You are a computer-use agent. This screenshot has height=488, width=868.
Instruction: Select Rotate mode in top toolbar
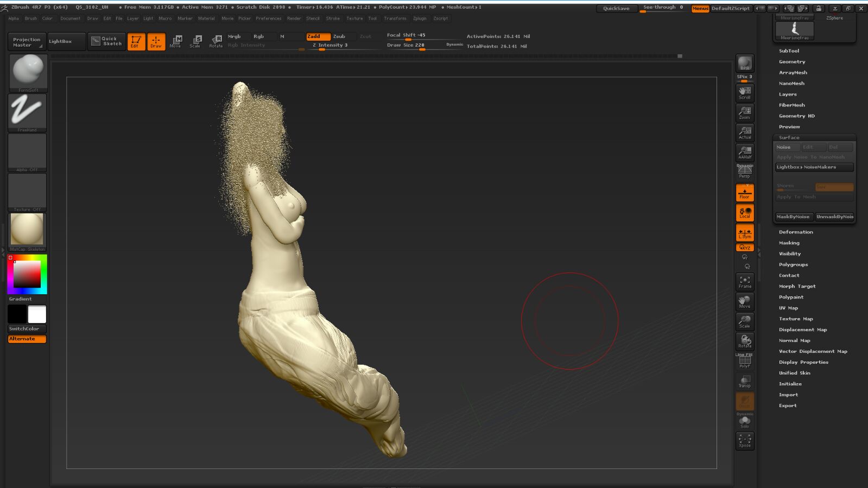tap(216, 41)
